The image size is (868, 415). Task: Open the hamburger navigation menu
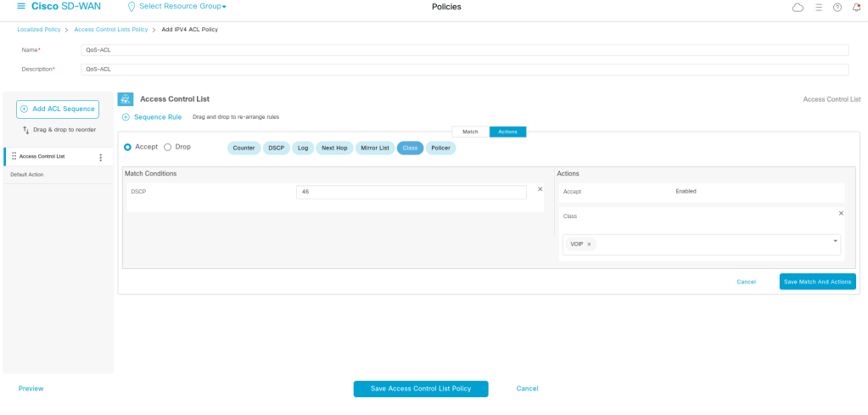coord(21,7)
